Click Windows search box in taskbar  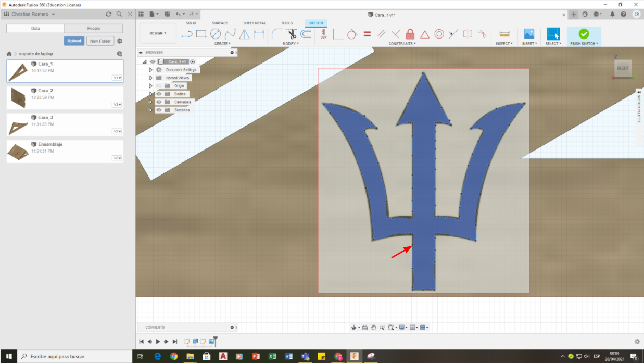point(76,356)
